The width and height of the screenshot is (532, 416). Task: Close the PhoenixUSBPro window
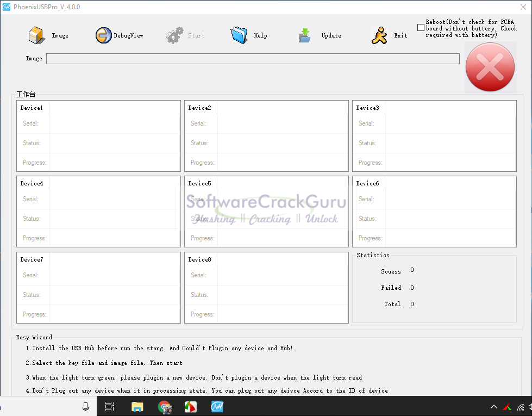[523, 7]
